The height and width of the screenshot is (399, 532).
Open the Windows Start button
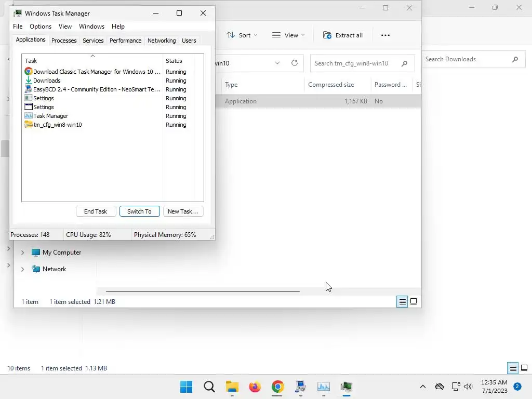point(187,387)
